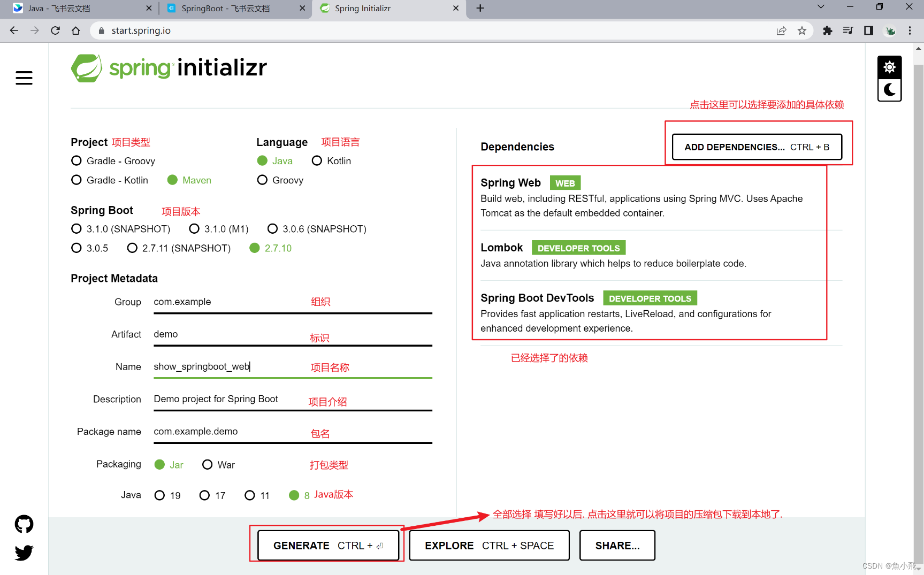Switch to dark theme with moon icon
Viewport: 924px width, 575px height.
click(x=889, y=90)
